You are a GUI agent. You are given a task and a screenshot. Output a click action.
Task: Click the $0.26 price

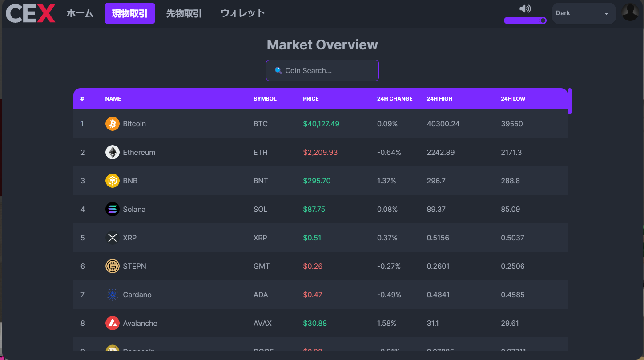click(313, 266)
